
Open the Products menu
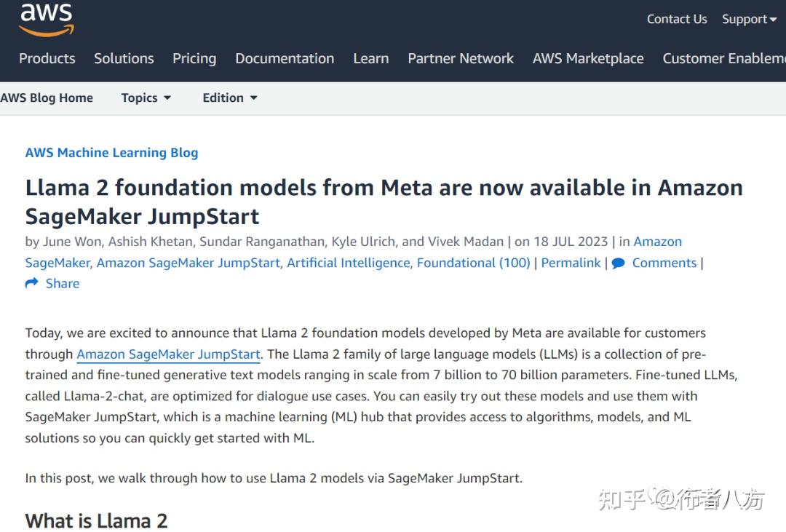point(47,58)
